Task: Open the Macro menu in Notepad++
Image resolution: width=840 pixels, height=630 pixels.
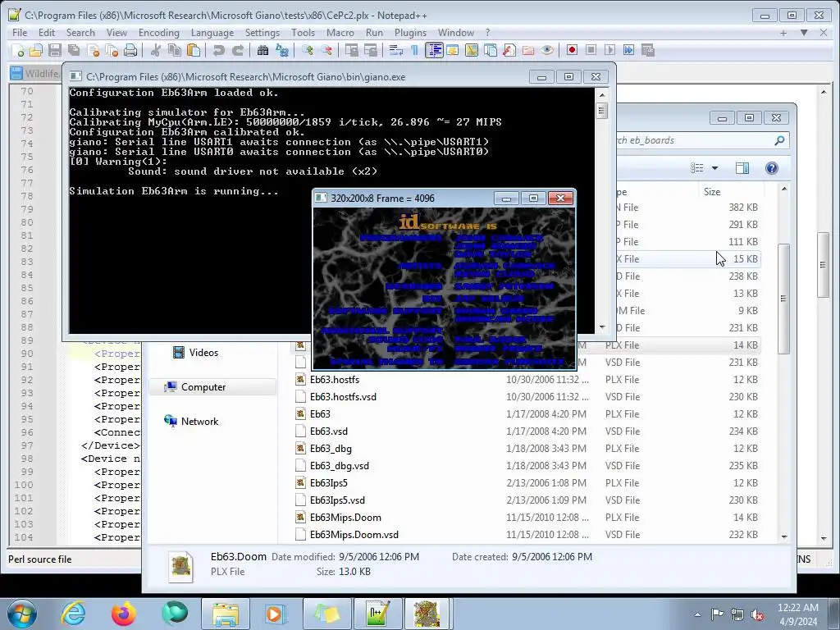Action: point(340,33)
